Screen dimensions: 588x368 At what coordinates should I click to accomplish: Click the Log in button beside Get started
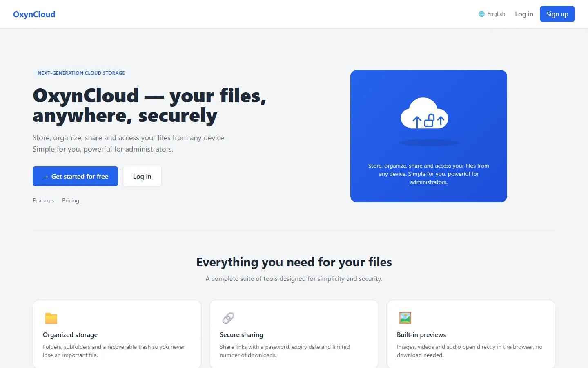pyautogui.click(x=142, y=176)
